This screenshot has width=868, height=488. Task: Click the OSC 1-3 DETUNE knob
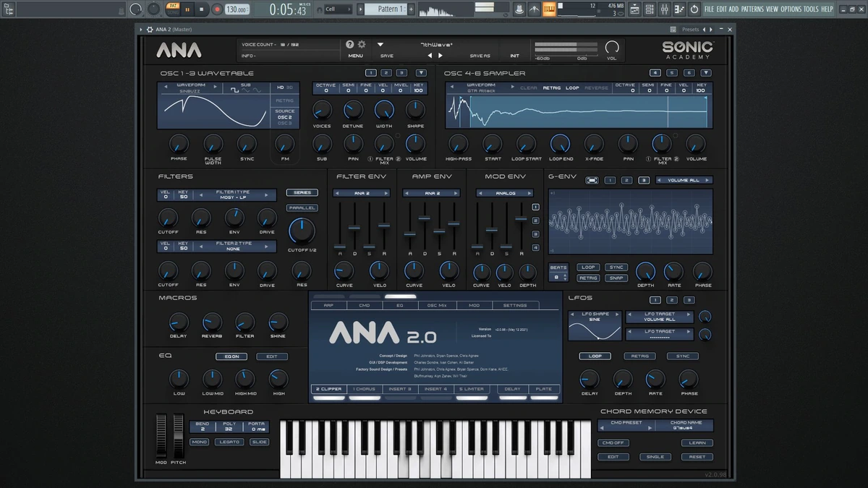[353, 110]
